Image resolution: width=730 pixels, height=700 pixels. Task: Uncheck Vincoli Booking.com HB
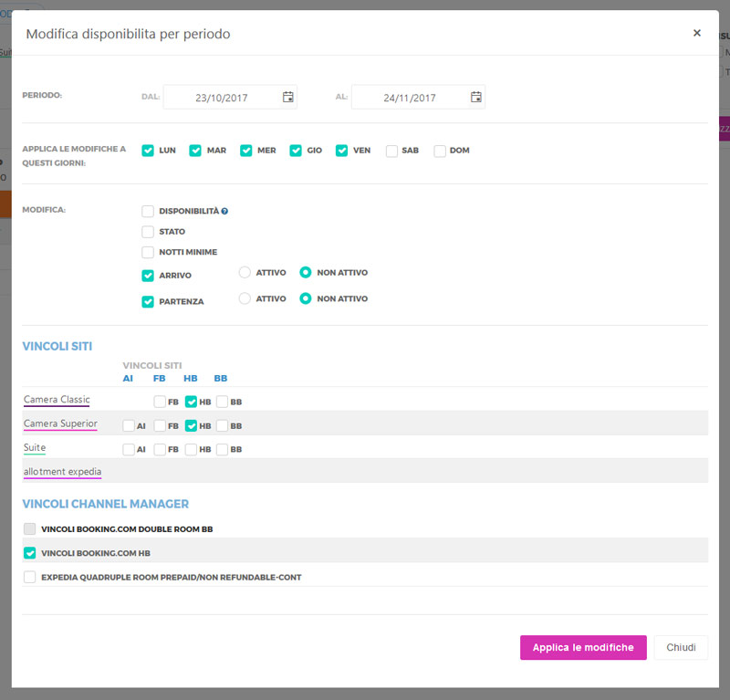tap(30, 553)
